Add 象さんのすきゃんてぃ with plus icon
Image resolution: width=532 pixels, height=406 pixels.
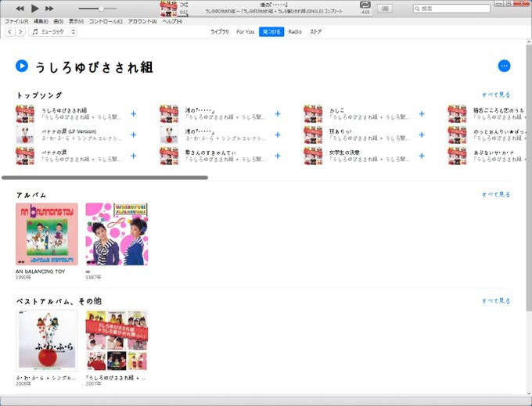coord(278,156)
